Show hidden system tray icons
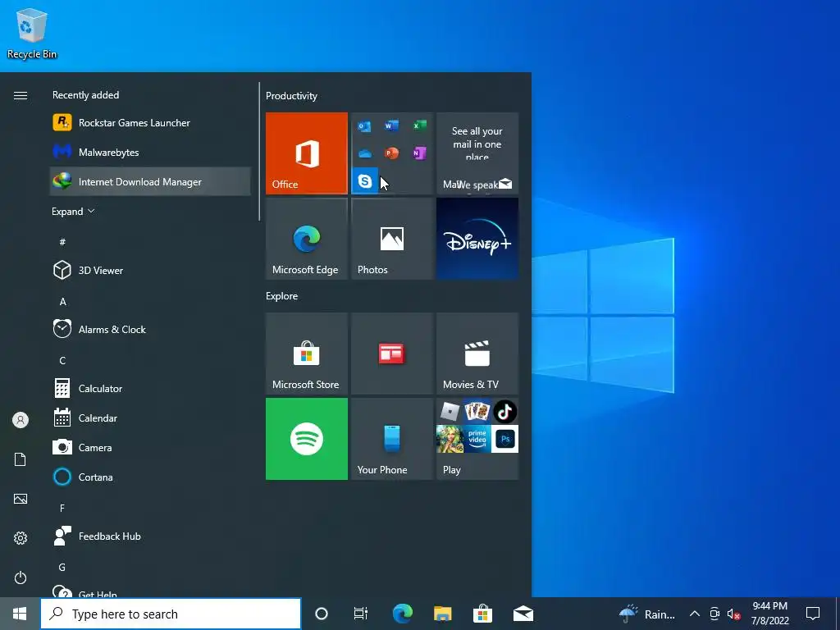 click(x=694, y=614)
